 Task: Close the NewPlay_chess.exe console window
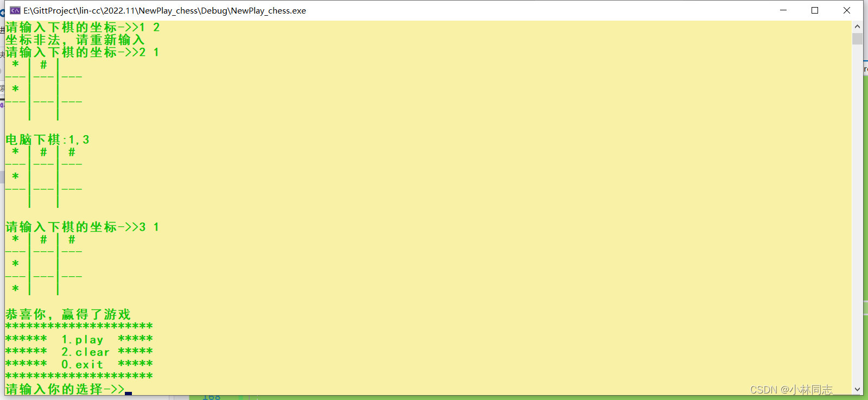pyautogui.click(x=847, y=10)
